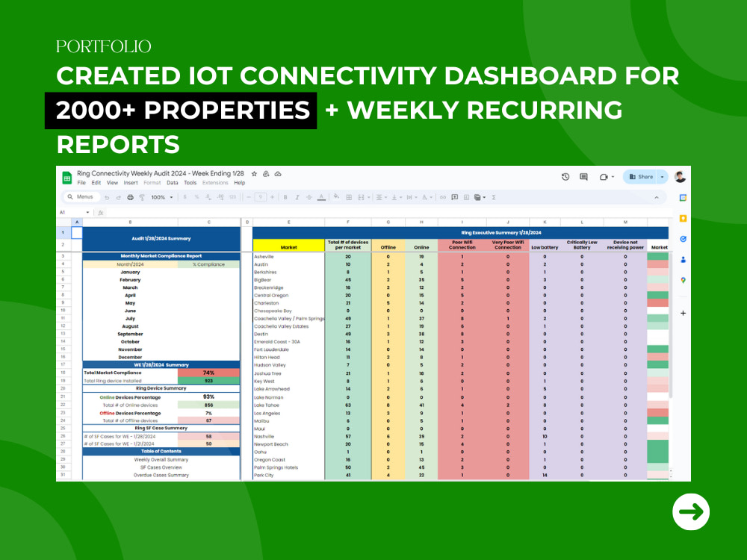Image resolution: width=747 pixels, height=560 pixels.
Task: Open the functions sigma icon
Action: [494, 197]
